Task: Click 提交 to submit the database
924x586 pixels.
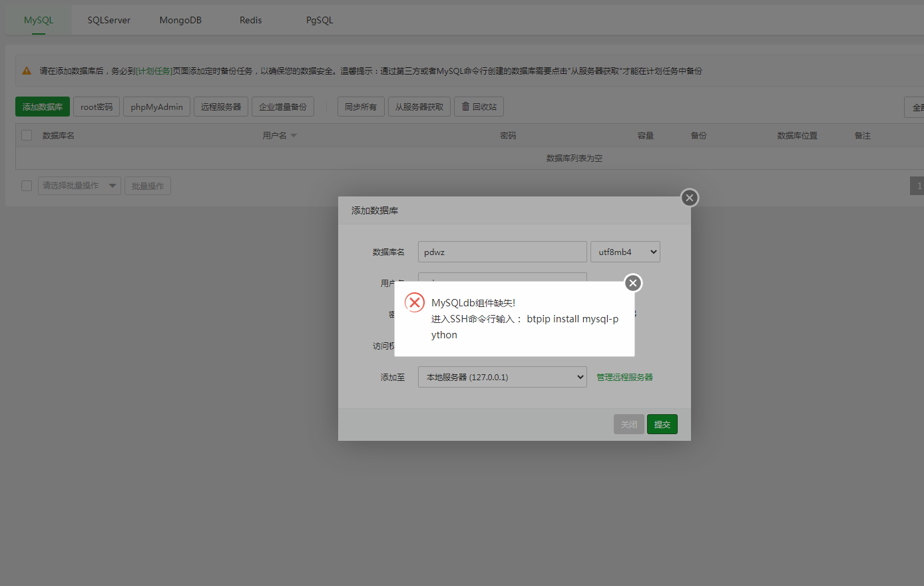Action: (662, 424)
